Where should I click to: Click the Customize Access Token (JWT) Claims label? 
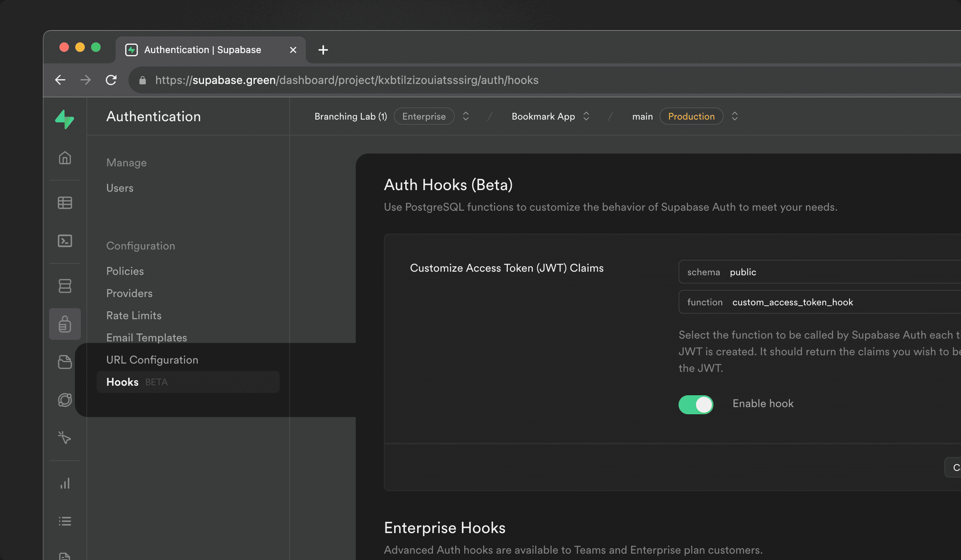point(507,268)
